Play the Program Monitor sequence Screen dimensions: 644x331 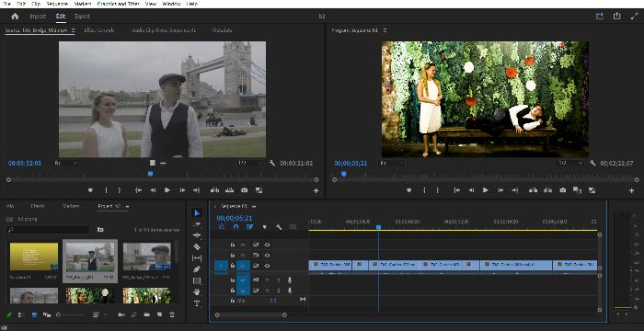coord(486,190)
